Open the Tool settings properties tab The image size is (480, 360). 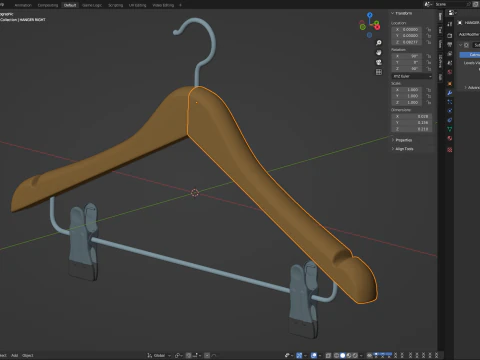point(450,24)
